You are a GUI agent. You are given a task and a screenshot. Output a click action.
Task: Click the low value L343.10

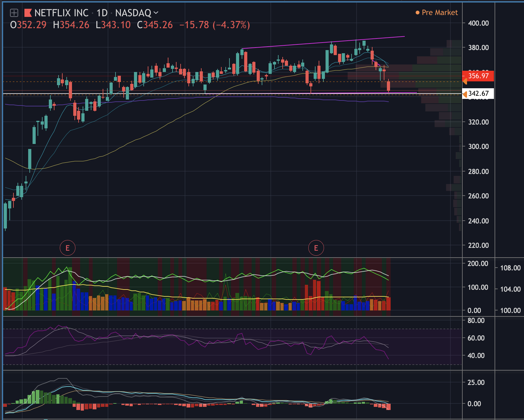[x=113, y=25]
